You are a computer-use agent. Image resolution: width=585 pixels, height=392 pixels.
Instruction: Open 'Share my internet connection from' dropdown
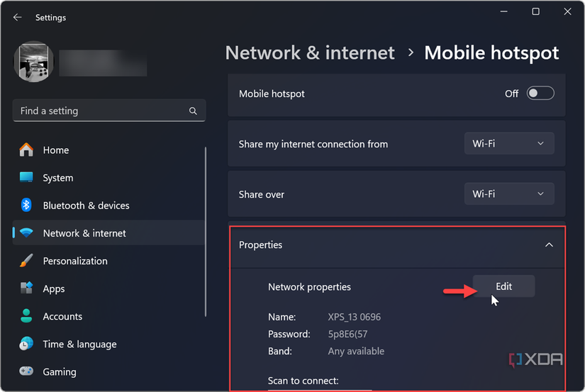click(x=508, y=144)
